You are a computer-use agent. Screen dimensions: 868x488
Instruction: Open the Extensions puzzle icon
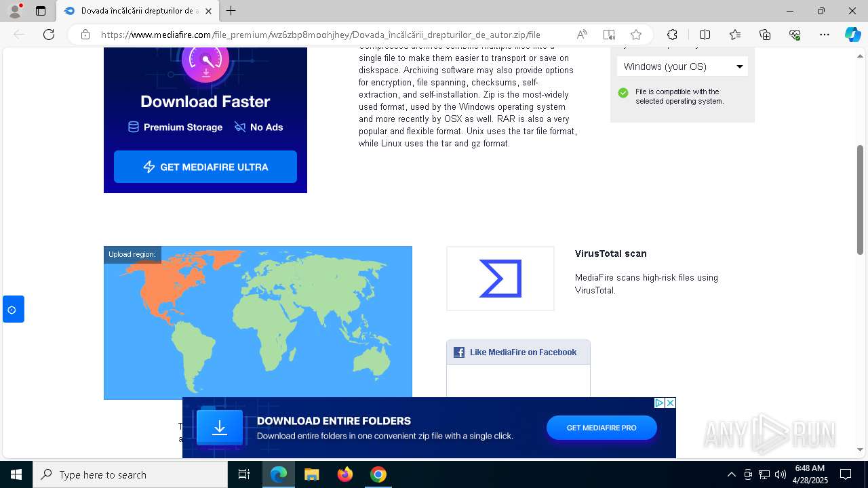click(672, 35)
